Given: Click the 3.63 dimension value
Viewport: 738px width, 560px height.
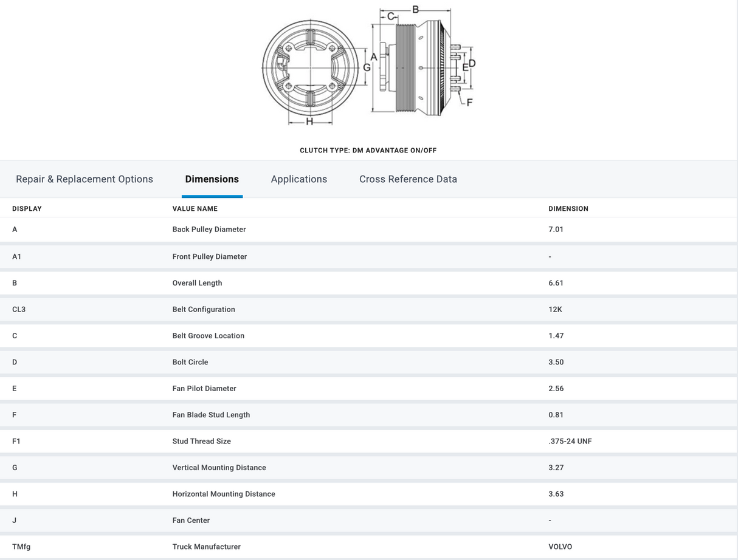Looking at the screenshot, I should pos(556,494).
